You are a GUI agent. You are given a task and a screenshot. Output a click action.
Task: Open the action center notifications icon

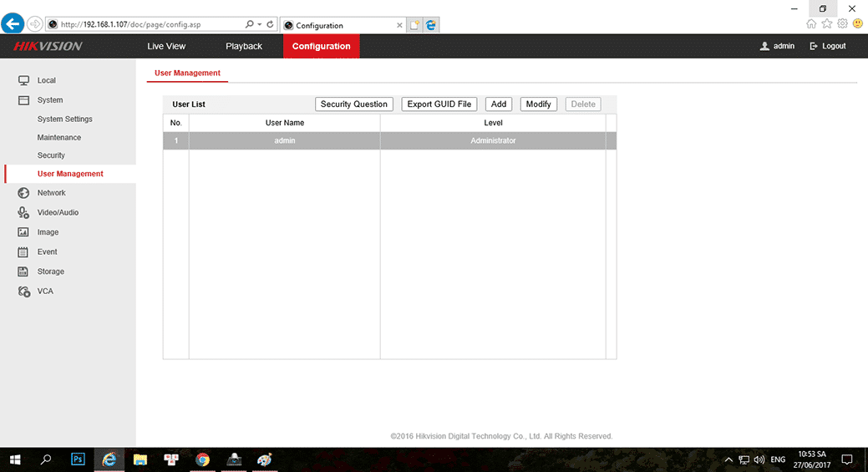coord(847,459)
